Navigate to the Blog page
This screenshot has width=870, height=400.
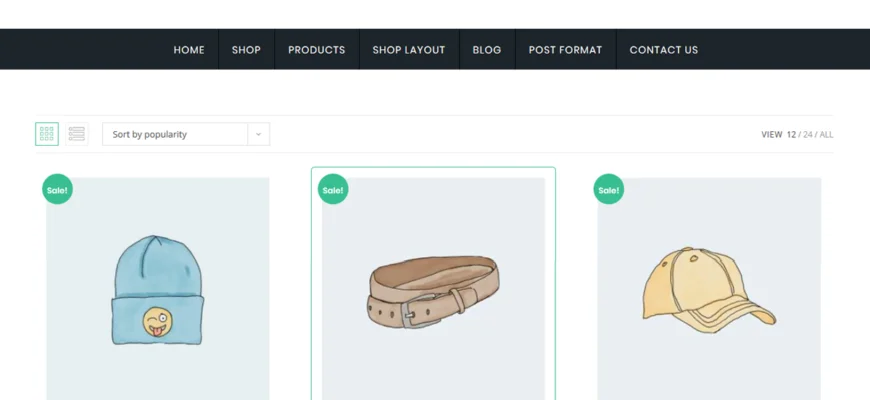(487, 50)
